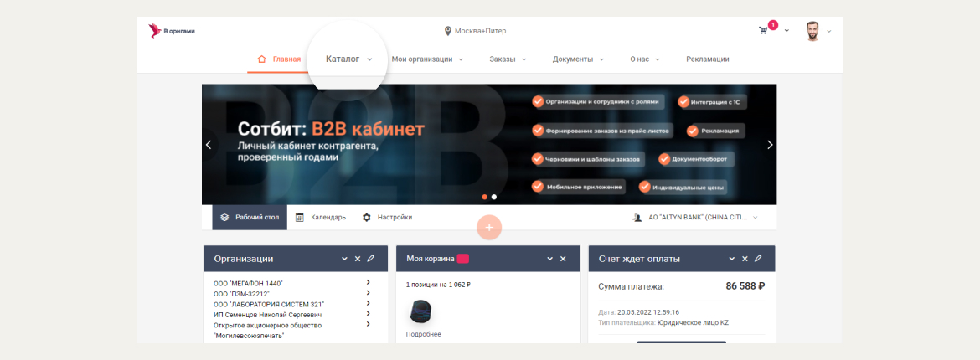Click the chevron next to Мои организации

click(461, 60)
